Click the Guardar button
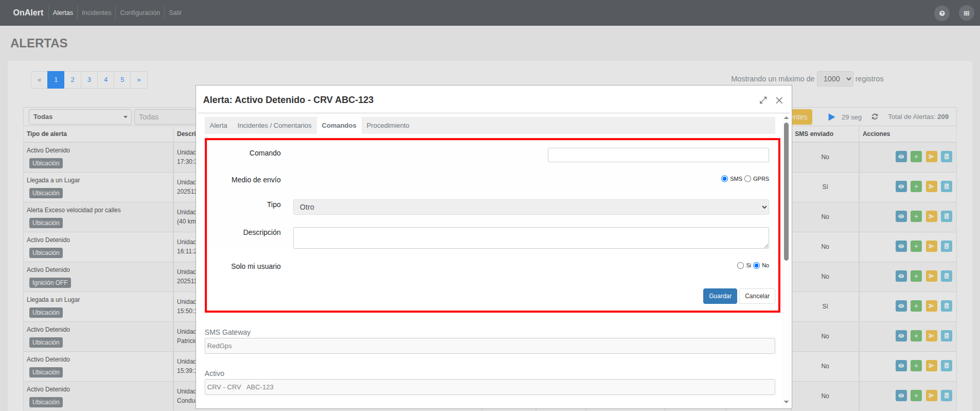Viewport: 980px width, 411px height. pyautogui.click(x=720, y=296)
